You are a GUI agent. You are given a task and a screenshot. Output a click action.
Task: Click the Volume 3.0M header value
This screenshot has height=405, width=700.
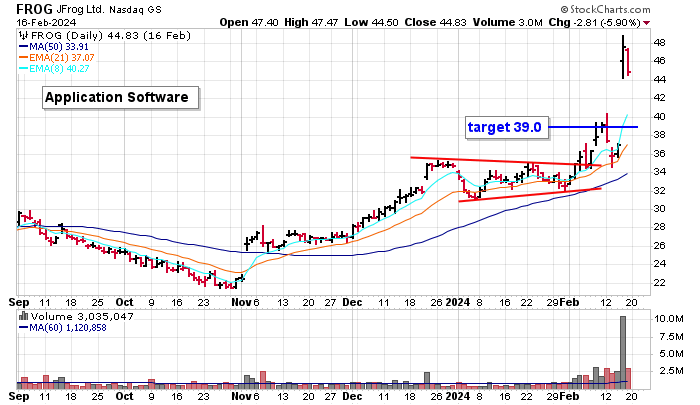(508, 22)
